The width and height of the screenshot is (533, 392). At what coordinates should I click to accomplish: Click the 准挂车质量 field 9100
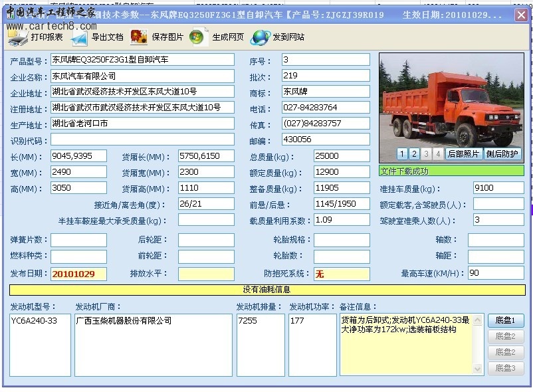[x=498, y=188]
